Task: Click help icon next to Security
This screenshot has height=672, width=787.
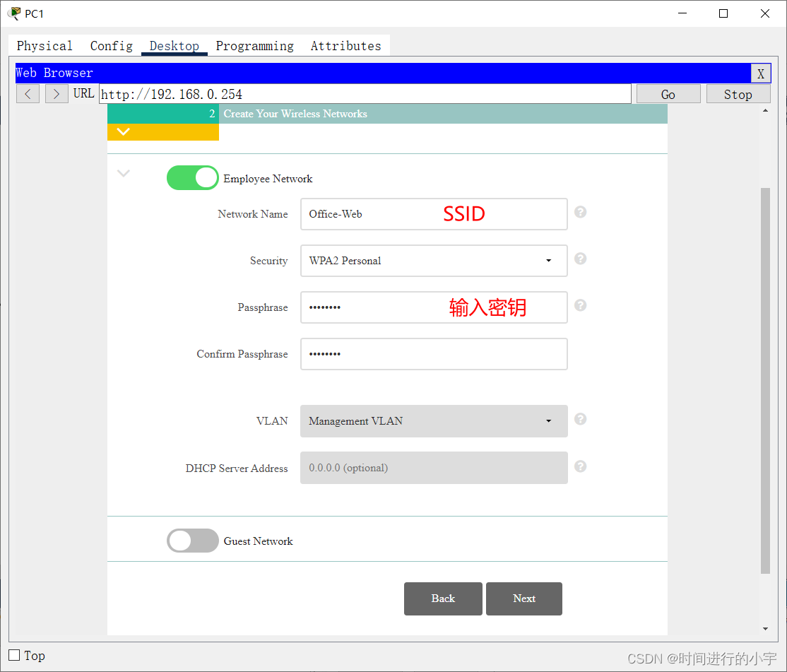Action: click(580, 259)
